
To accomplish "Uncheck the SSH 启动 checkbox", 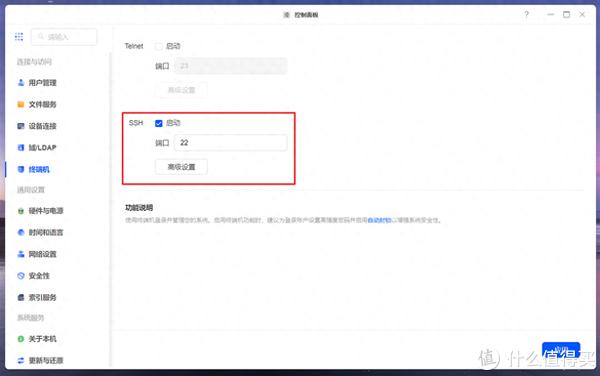I will coord(159,123).
